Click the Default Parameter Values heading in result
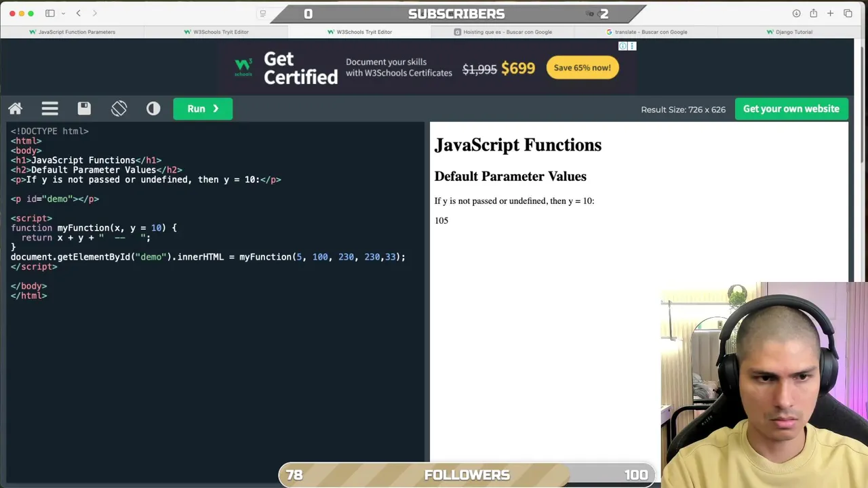 coord(510,176)
